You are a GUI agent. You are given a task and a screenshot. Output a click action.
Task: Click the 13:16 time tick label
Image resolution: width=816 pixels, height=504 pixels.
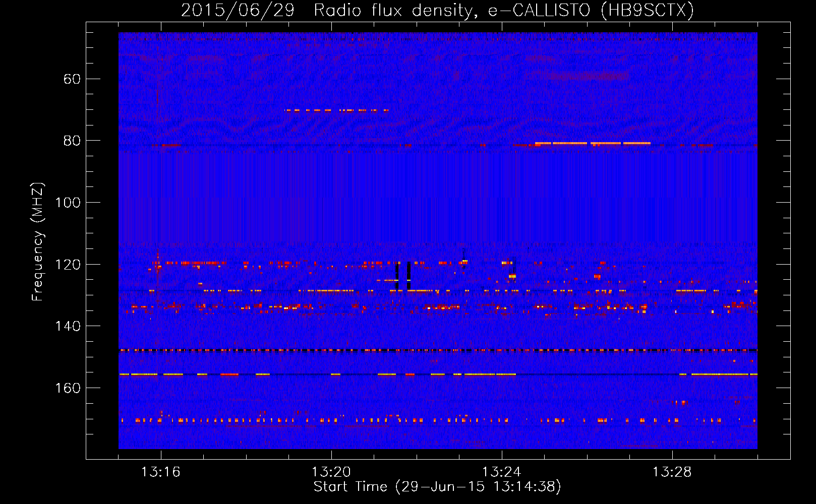(161, 472)
